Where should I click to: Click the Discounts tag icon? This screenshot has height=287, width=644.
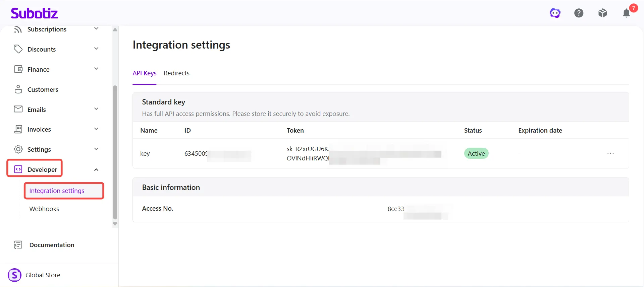[18, 49]
